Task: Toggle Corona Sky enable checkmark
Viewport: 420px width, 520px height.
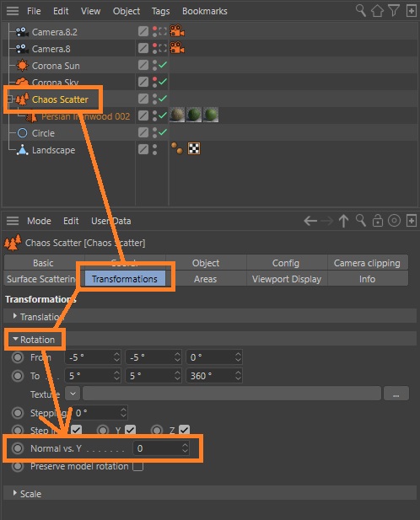Action: click(163, 81)
